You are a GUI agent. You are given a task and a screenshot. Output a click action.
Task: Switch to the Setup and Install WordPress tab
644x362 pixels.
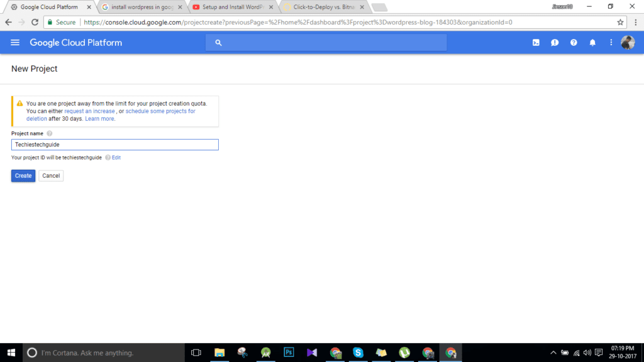pos(233,7)
